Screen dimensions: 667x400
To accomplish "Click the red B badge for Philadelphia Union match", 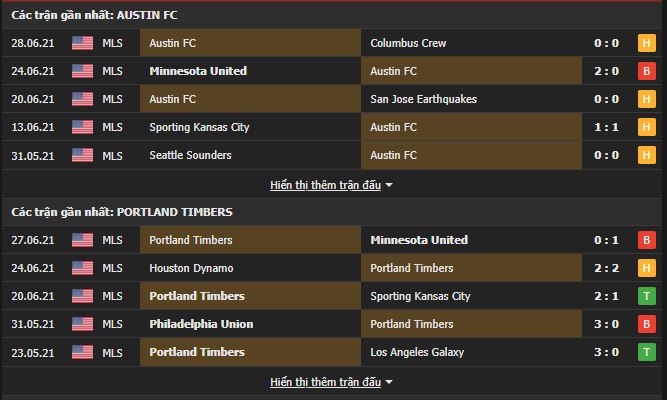I will 645,324.
